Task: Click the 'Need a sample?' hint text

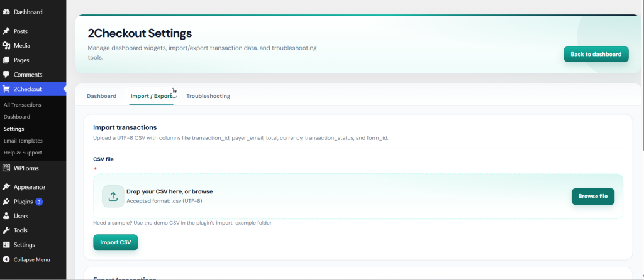Action: pyautogui.click(x=183, y=223)
